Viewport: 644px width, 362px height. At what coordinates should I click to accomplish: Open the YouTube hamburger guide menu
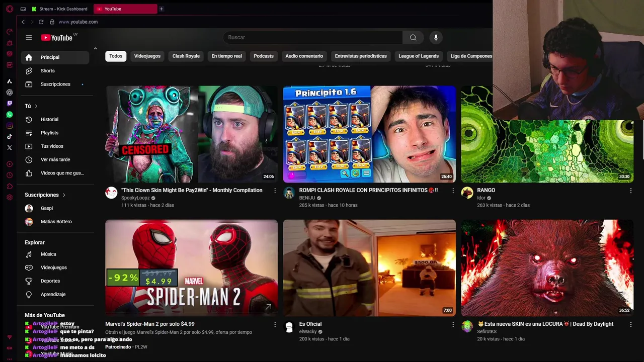(x=29, y=37)
